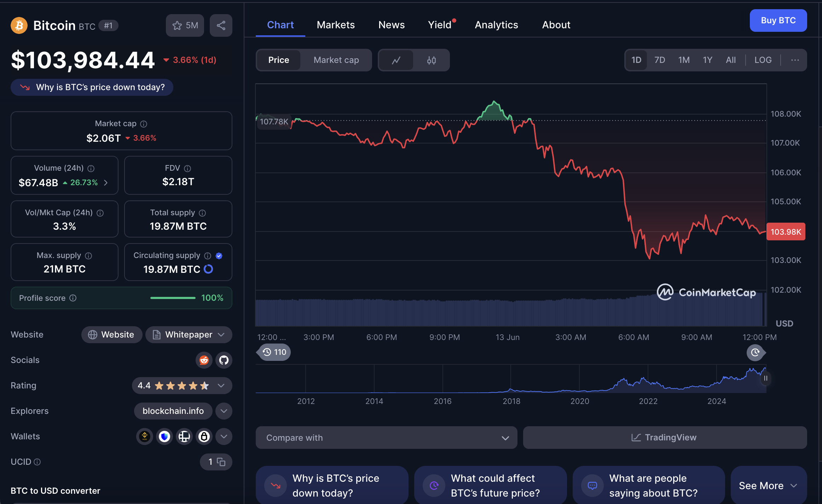Screen dimensions: 822x504
Task: Select 7D time range
Action: click(x=660, y=60)
